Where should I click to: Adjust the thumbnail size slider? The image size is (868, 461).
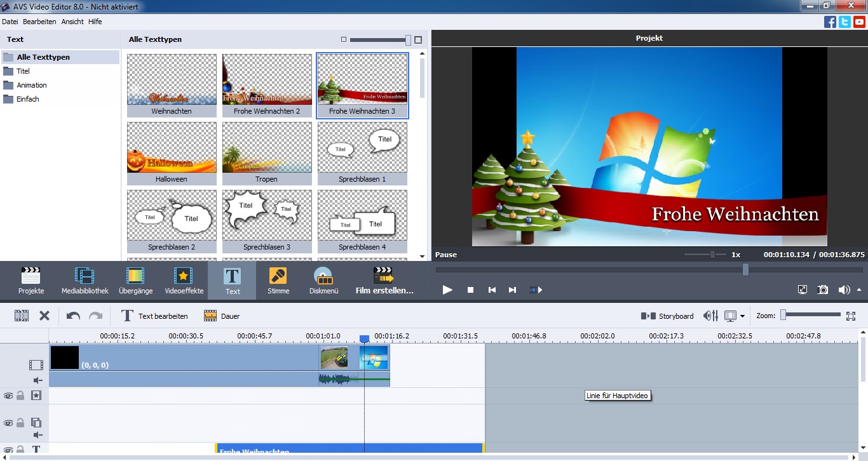[x=380, y=39]
